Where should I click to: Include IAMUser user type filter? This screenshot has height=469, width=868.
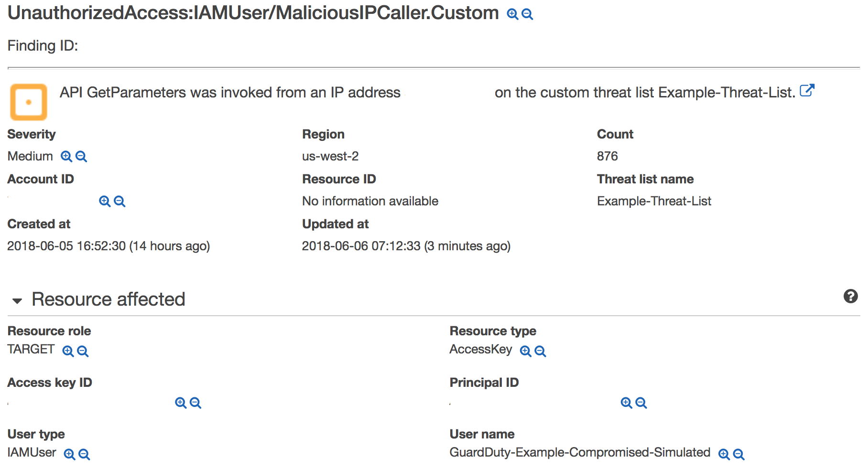70,455
